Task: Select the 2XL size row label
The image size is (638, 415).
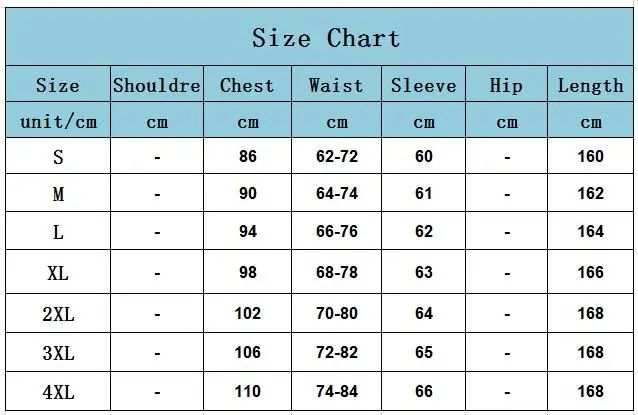Action: point(58,314)
